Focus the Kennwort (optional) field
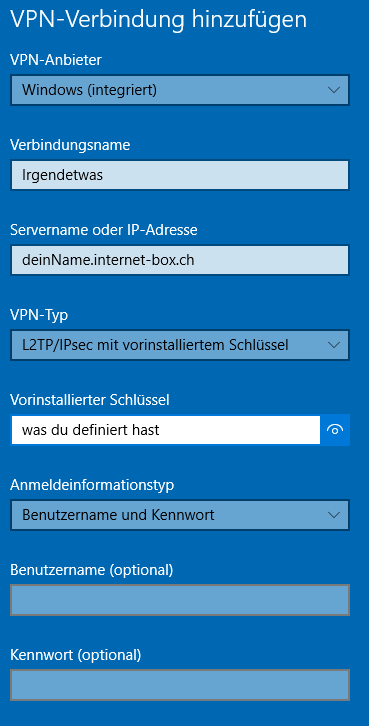 point(180,685)
